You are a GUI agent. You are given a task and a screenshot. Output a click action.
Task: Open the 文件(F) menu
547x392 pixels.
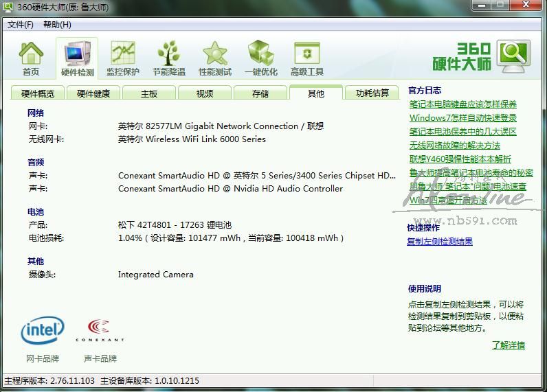pyautogui.click(x=21, y=25)
